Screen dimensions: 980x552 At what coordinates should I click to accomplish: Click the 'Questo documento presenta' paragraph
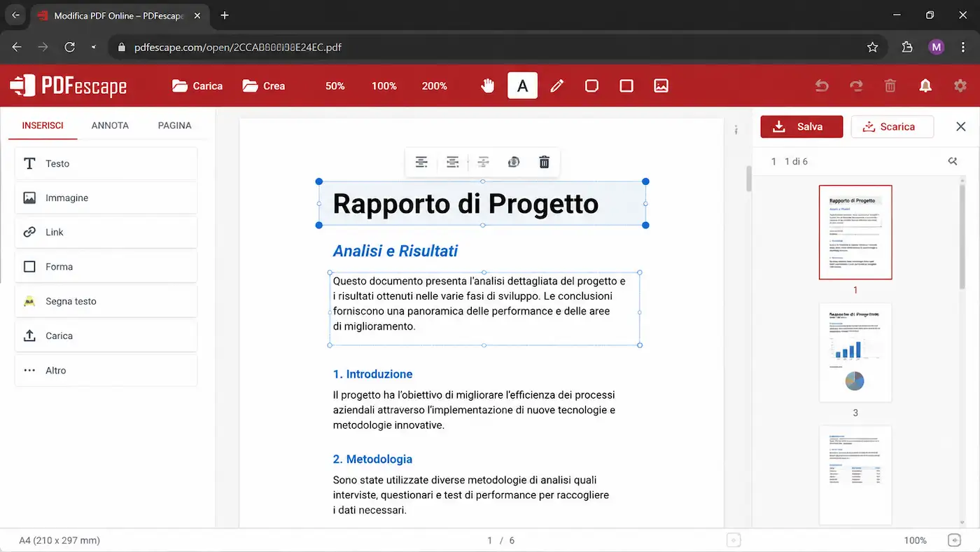point(479,303)
